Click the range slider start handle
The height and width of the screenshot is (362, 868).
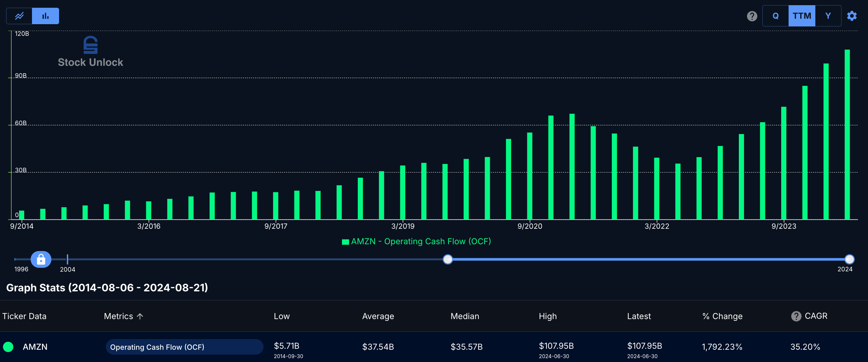click(x=448, y=259)
